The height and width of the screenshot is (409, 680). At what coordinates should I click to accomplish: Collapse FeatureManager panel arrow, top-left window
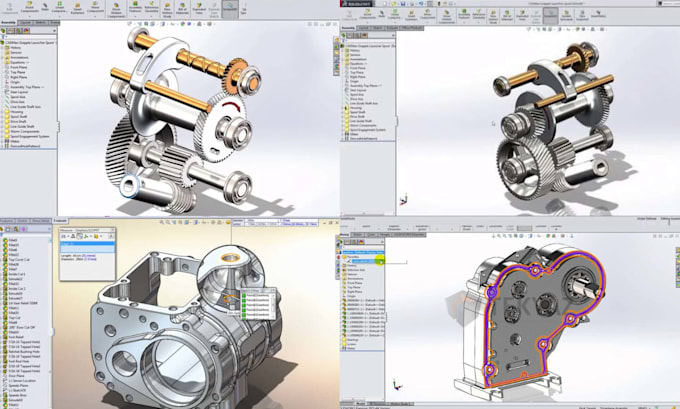(54, 31)
